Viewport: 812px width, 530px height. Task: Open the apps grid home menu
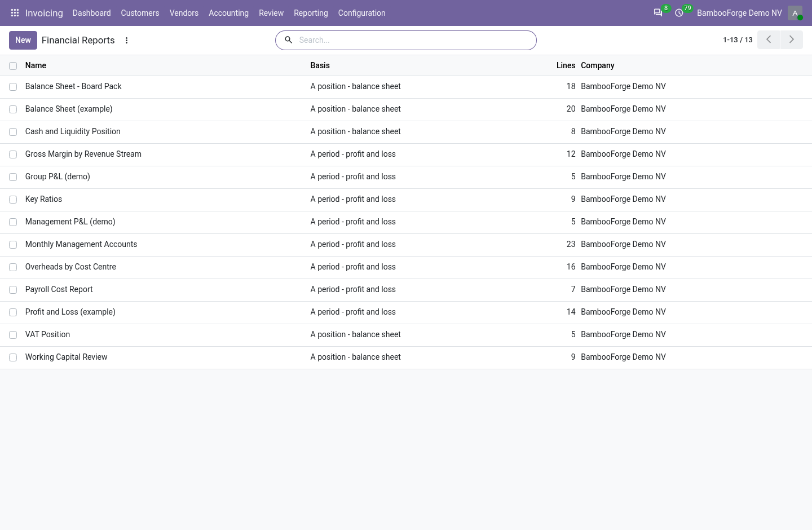click(15, 13)
